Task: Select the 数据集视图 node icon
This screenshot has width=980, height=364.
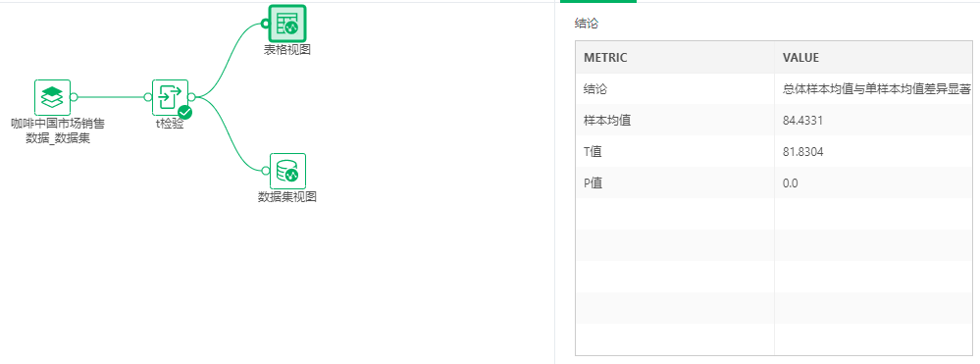Action: click(287, 171)
